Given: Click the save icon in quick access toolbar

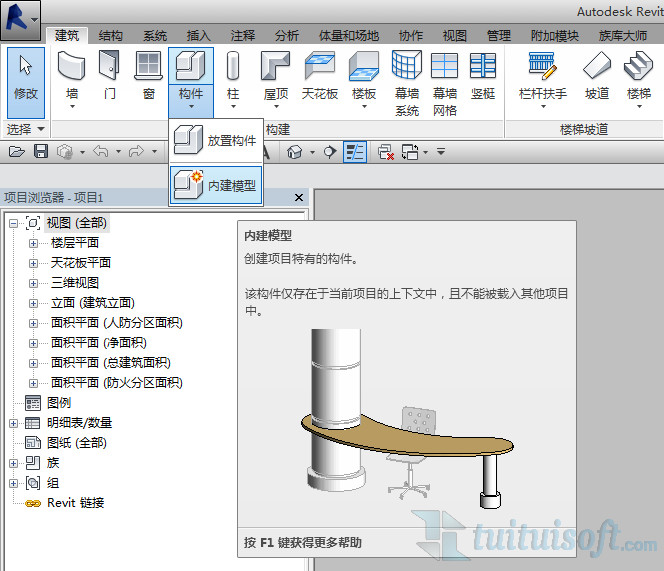Looking at the screenshot, I should click(x=41, y=152).
